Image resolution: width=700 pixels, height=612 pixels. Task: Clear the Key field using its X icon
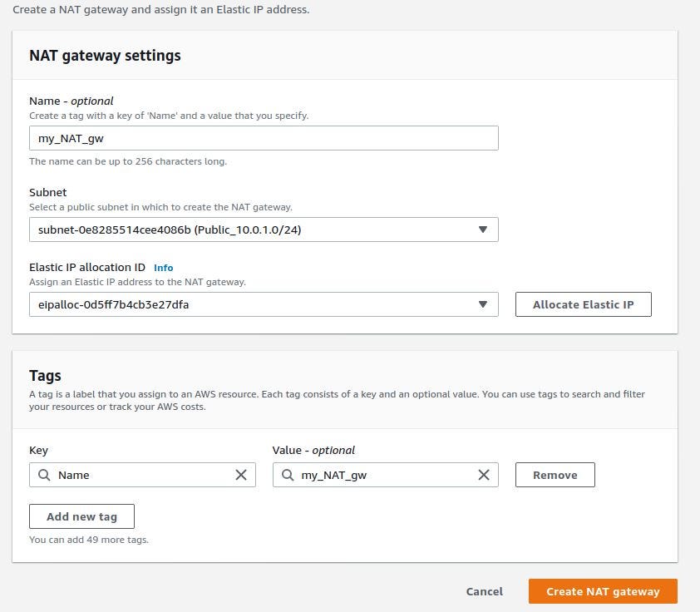click(x=241, y=475)
